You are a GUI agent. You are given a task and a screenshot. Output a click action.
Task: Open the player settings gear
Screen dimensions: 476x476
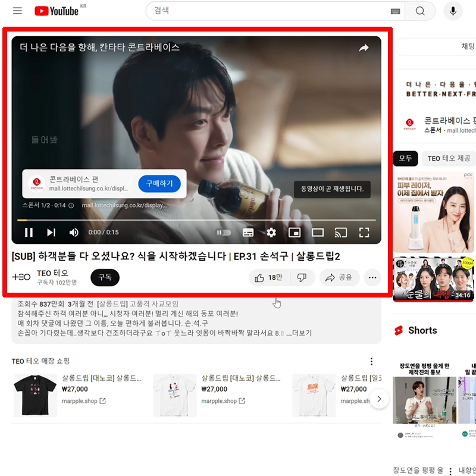pyautogui.click(x=271, y=233)
